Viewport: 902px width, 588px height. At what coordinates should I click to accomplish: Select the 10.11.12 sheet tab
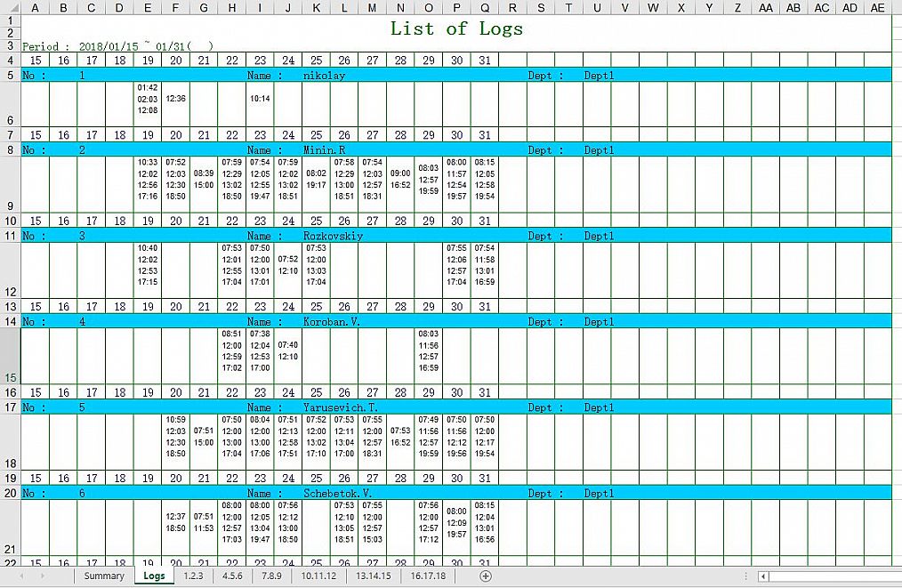pyautogui.click(x=318, y=576)
